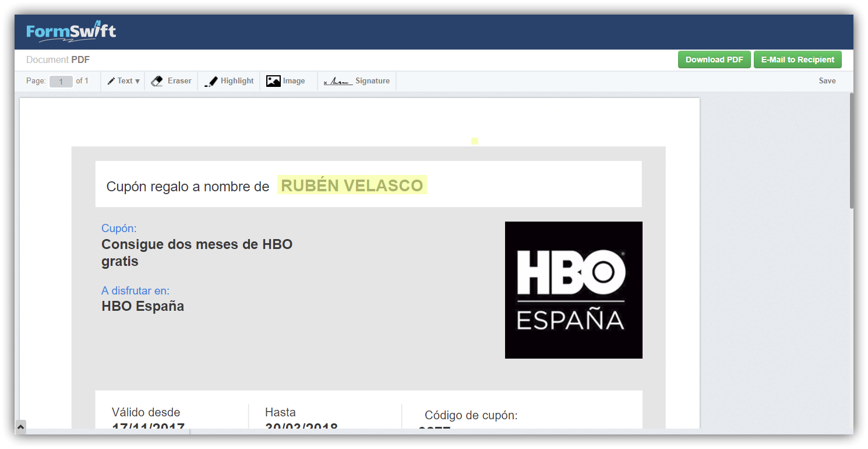Click the FormSwift logo
The width and height of the screenshot is (868, 449).
point(71,32)
